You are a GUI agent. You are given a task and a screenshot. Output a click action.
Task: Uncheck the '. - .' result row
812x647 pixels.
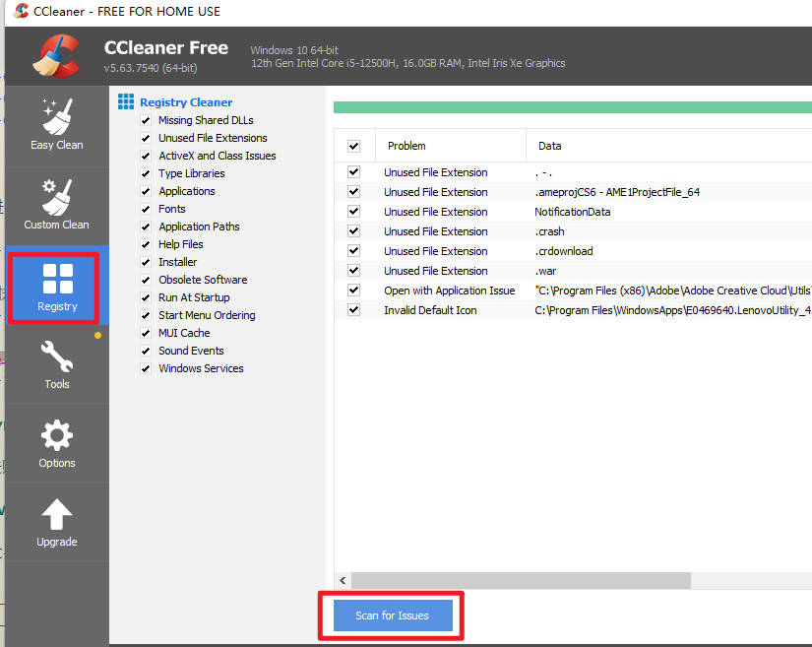point(353,172)
